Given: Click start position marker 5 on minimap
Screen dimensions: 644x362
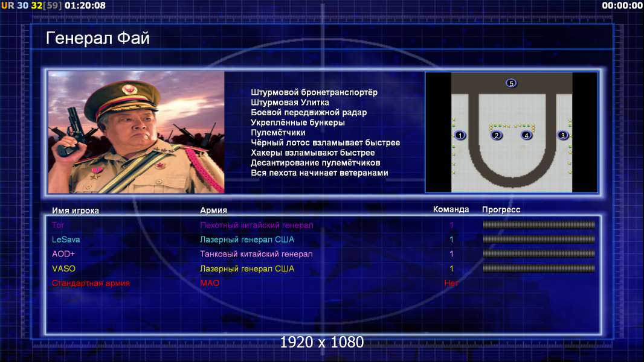Looking at the screenshot, I should (511, 83).
